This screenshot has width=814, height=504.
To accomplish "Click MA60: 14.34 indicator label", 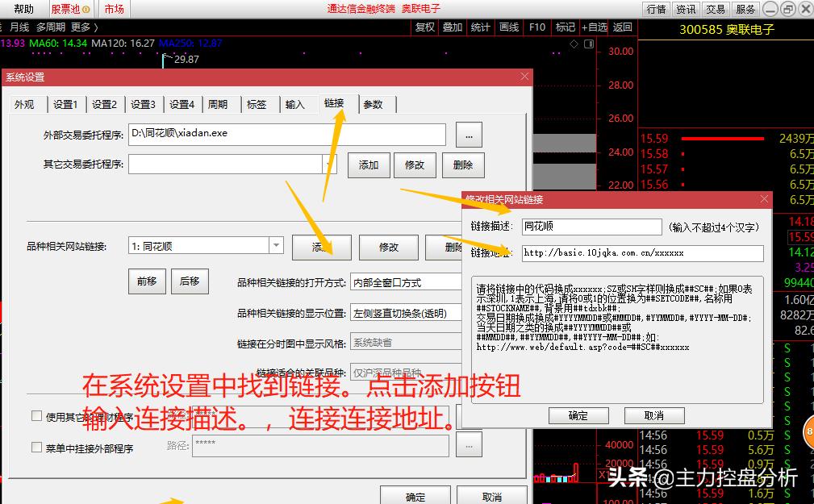I will [58, 43].
